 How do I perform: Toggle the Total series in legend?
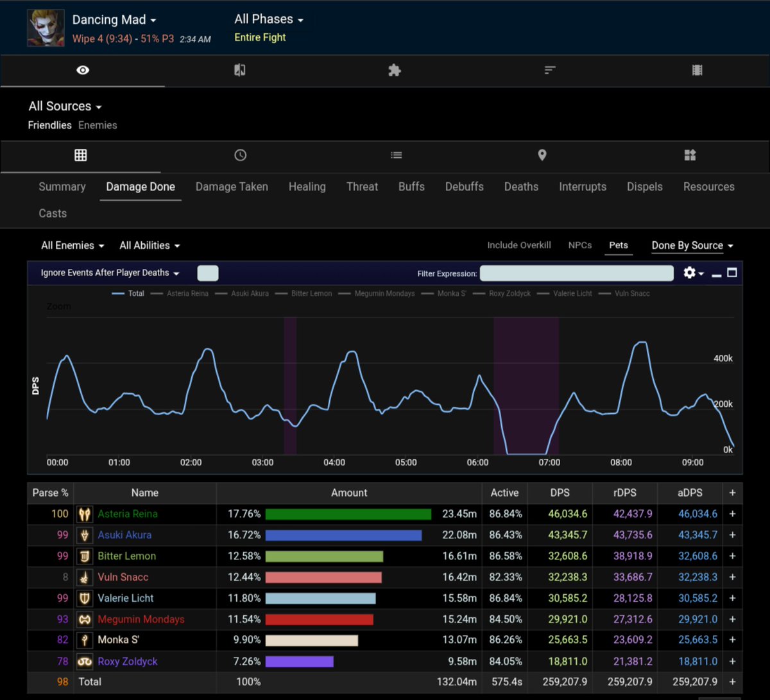coord(128,293)
